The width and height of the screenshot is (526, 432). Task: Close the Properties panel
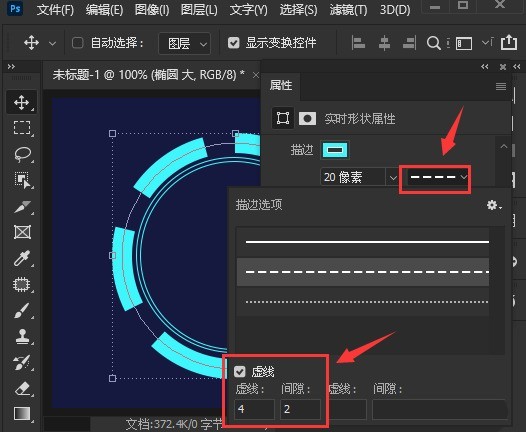[503, 67]
